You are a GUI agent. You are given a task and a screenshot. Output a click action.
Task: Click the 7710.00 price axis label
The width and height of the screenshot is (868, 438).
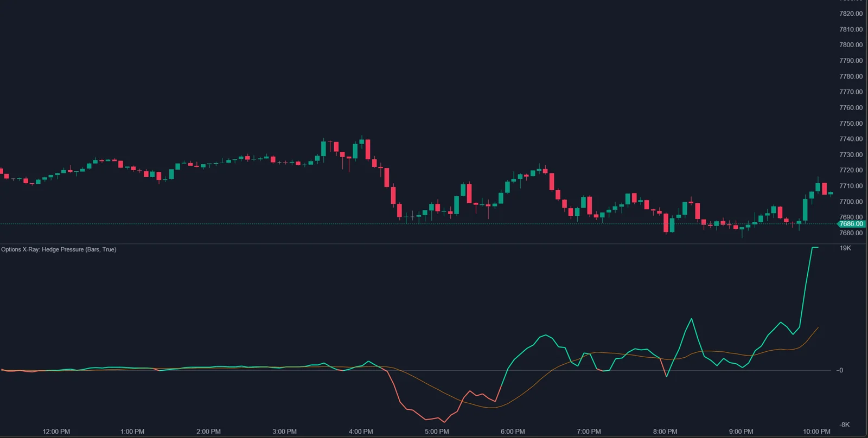pyautogui.click(x=851, y=186)
